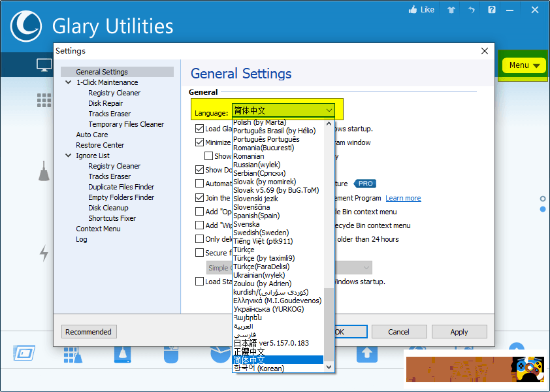This screenshot has height=392, width=550.
Task: Select Context Menu in settings tree
Action: [98, 229]
